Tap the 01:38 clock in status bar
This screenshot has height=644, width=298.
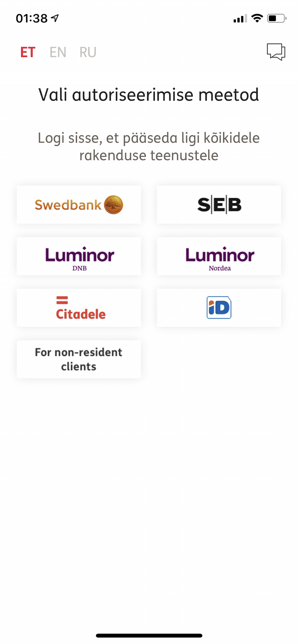(x=32, y=18)
